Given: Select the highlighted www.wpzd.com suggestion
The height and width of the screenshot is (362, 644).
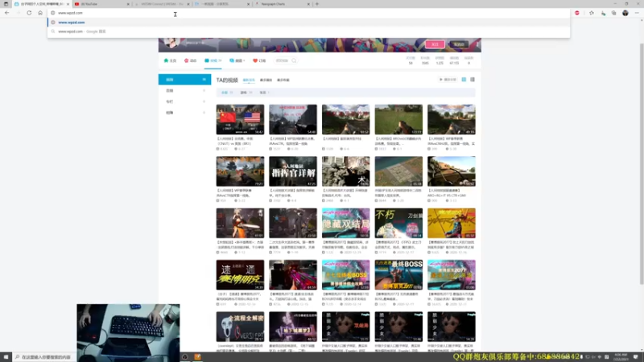Looking at the screenshot, I should pyautogui.click(x=308, y=23).
